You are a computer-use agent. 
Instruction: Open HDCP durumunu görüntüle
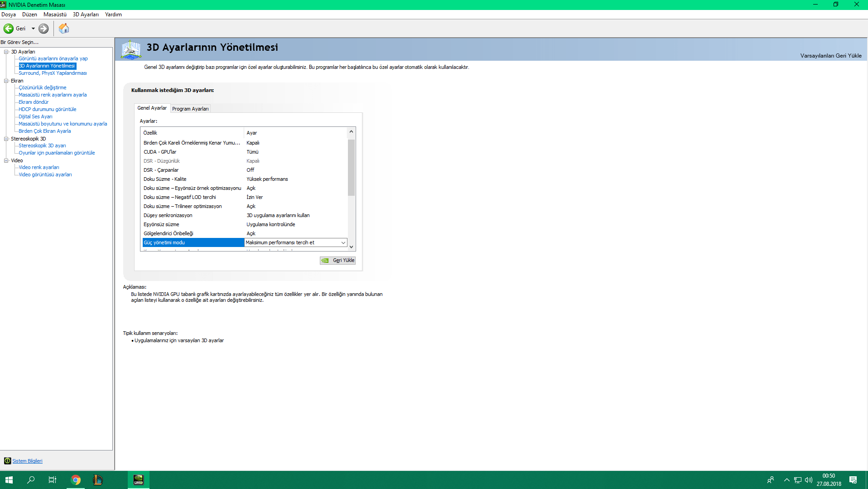click(48, 109)
